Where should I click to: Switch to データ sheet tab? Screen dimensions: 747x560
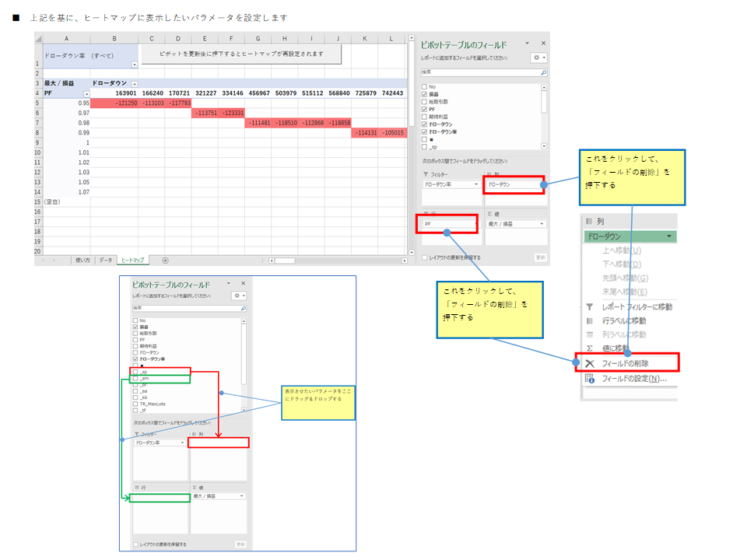pyautogui.click(x=106, y=261)
